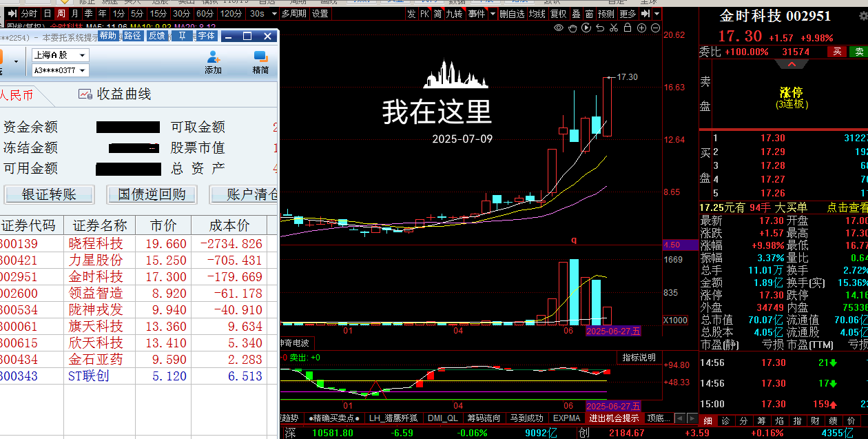Click 删自选 remove from watchlist
The height and width of the screenshot is (439, 868).
(x=512, y=14)
